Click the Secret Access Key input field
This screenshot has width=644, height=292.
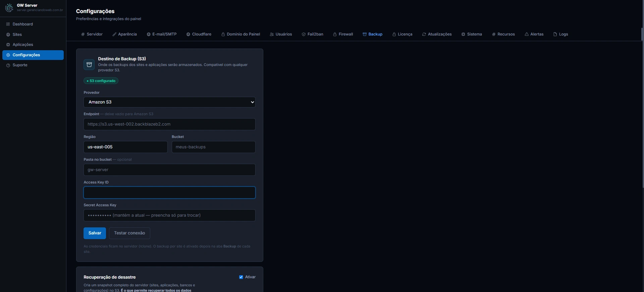click(x=169, y=215)
